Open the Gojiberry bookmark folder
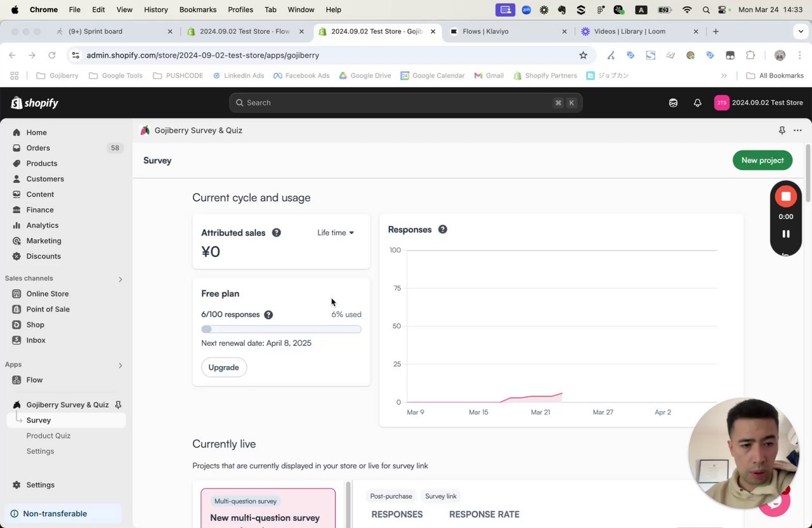This screenshot has width=812, height=528. click(57, 76)
